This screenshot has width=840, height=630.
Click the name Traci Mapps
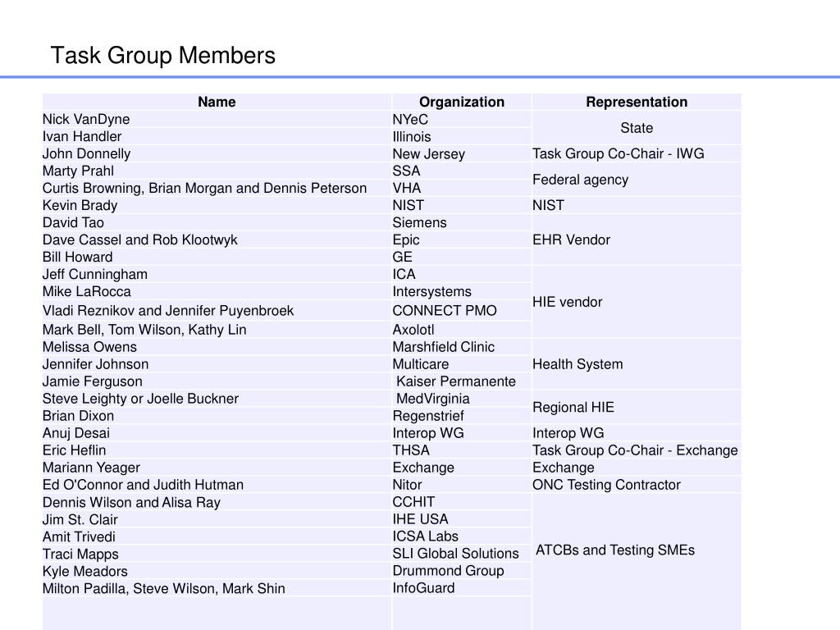[x=80, y=554]
